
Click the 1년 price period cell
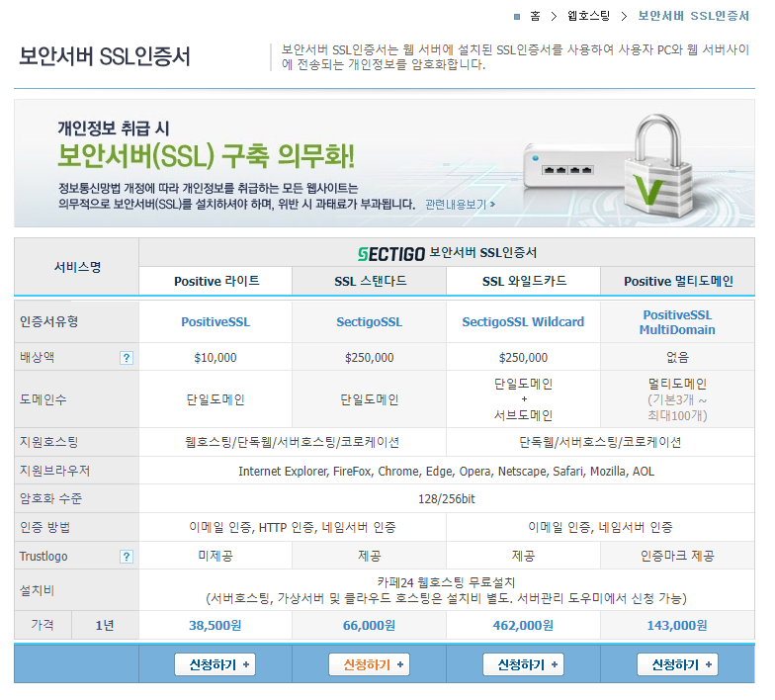[x=105, y=625]
